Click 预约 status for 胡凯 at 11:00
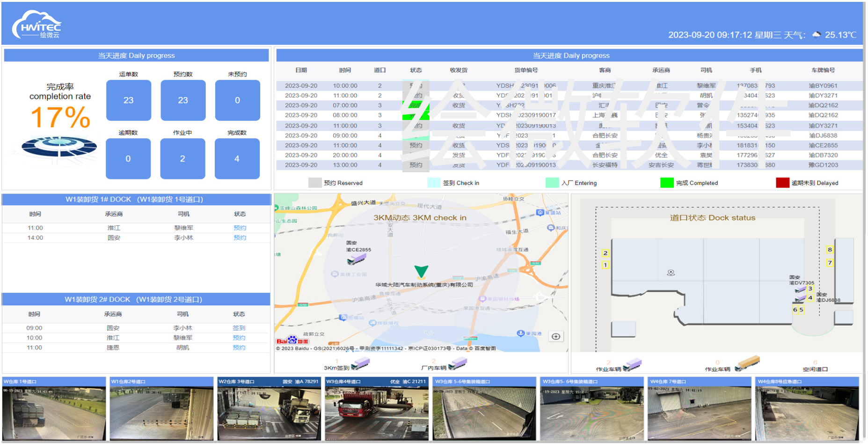This screenshot has width=868, height=445. [x=239, y=348]
